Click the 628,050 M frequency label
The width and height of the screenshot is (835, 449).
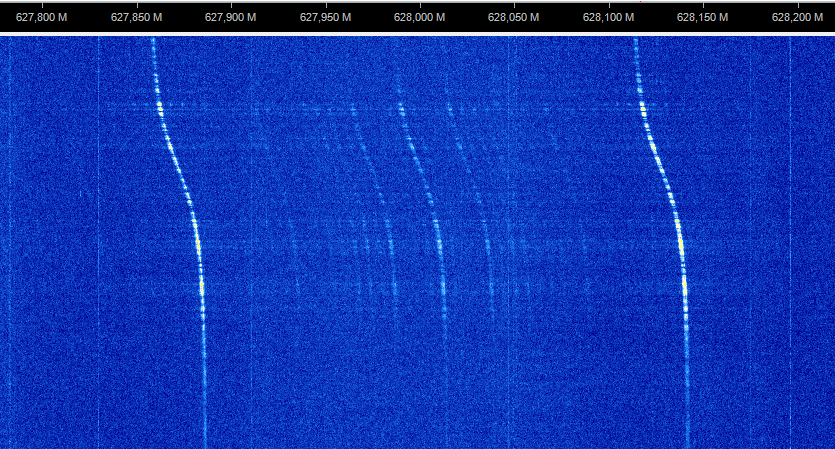pyautogui.click(x=514, y=18)
